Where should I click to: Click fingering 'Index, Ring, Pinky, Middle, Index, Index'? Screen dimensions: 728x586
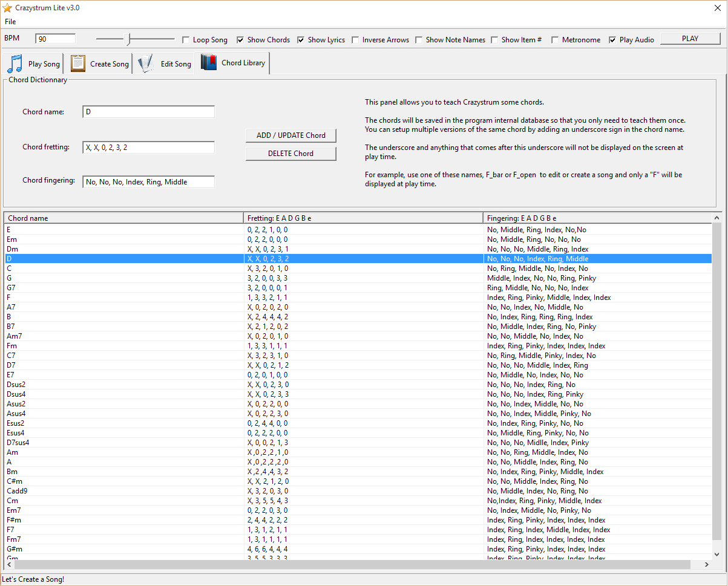point(549,298)
